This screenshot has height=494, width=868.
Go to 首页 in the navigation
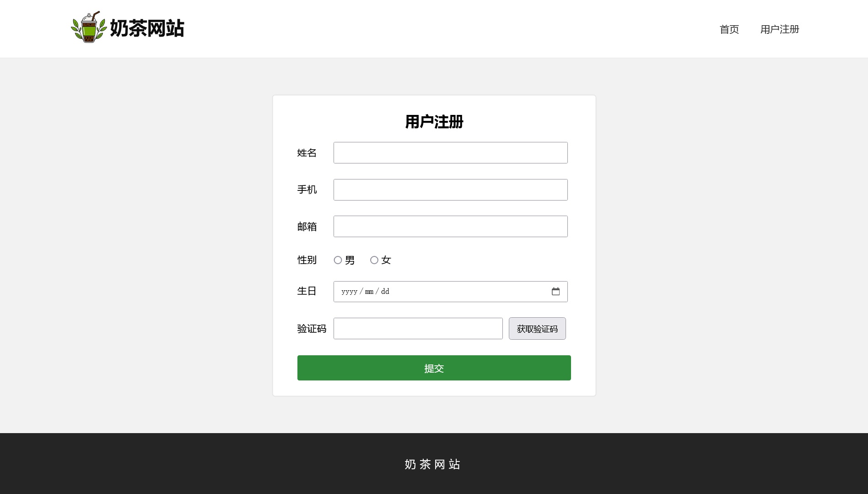pos(729,29)
